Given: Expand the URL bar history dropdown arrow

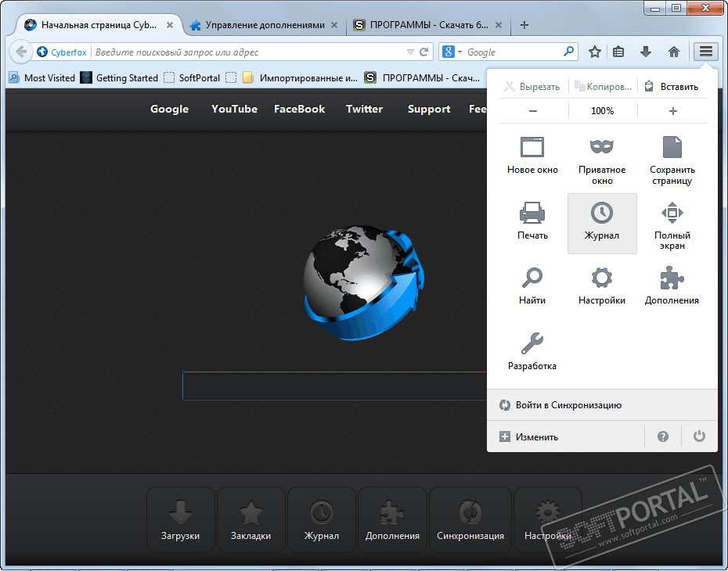Looking at the screenshot, I should (x=410, y=52).
